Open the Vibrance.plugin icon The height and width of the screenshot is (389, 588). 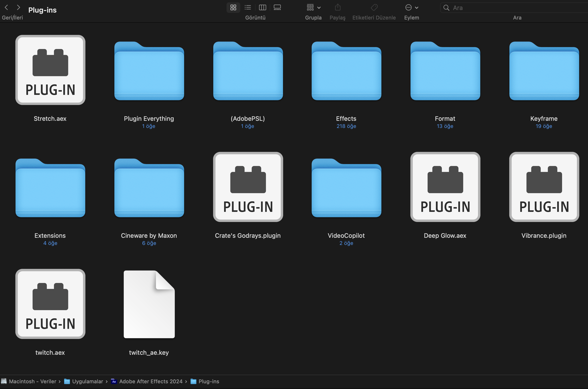pyautogui.click(x=544, y=187)
